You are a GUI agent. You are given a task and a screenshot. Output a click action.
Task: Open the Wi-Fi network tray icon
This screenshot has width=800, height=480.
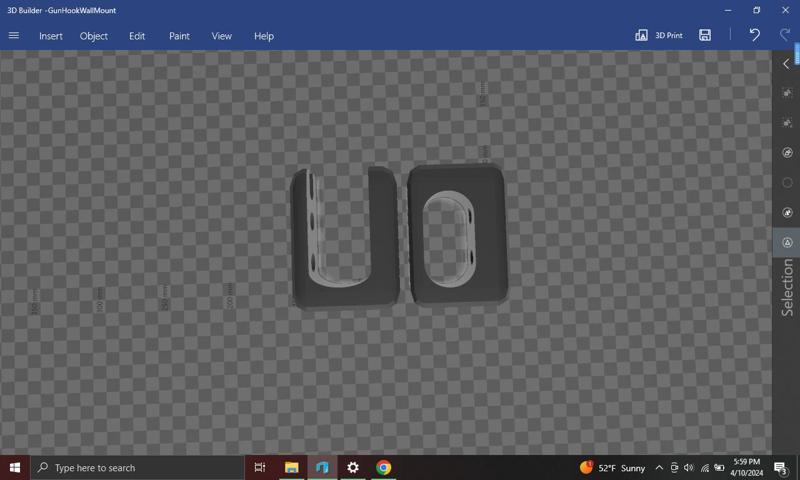pyautogui.click(x=705, y=468)
